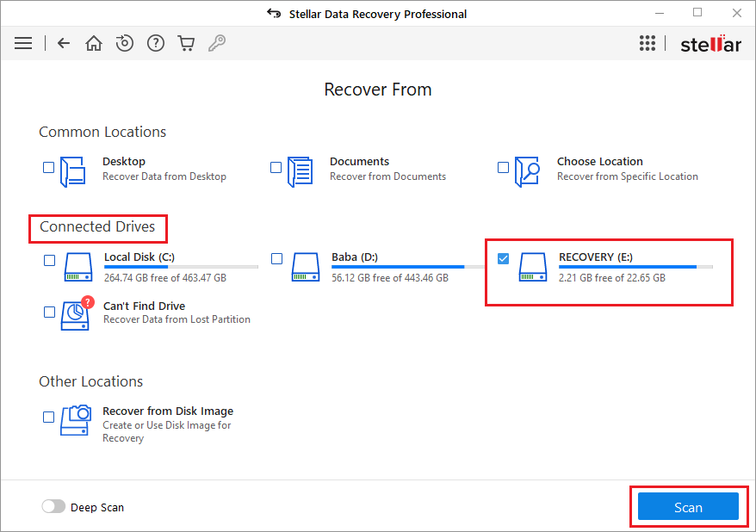Close the Stellar Data Recovery window
Image resolution: width=756 pixels, height=532 pixels.
coord(736,13)
